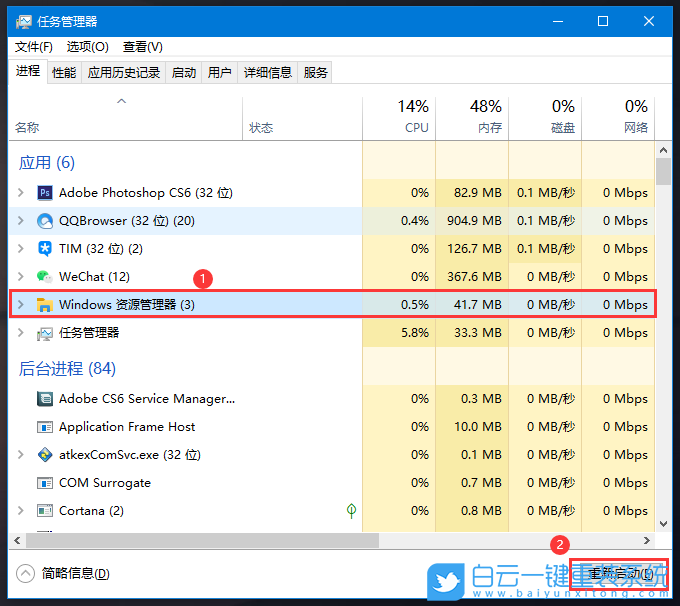The image size is (680, 606).
Task: Open the 查看(V) menu
Action: pyautogui.click(x=143, y=46)
